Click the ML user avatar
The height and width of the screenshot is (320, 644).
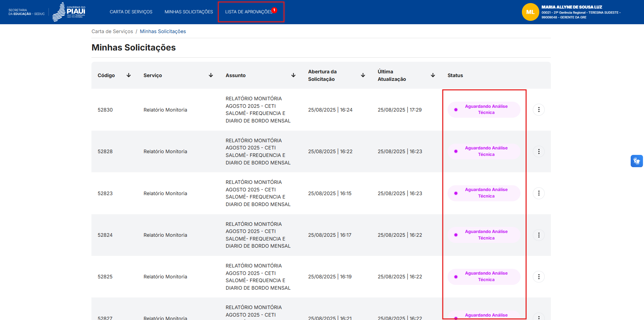pos(530,12)
